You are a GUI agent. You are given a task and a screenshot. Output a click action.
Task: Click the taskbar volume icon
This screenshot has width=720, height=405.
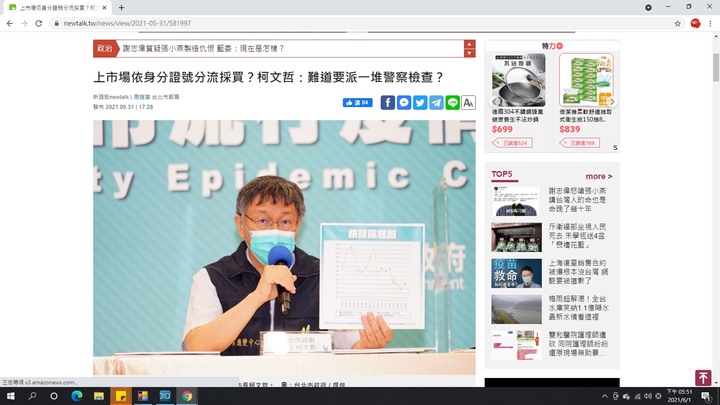(x=648, y=396)
